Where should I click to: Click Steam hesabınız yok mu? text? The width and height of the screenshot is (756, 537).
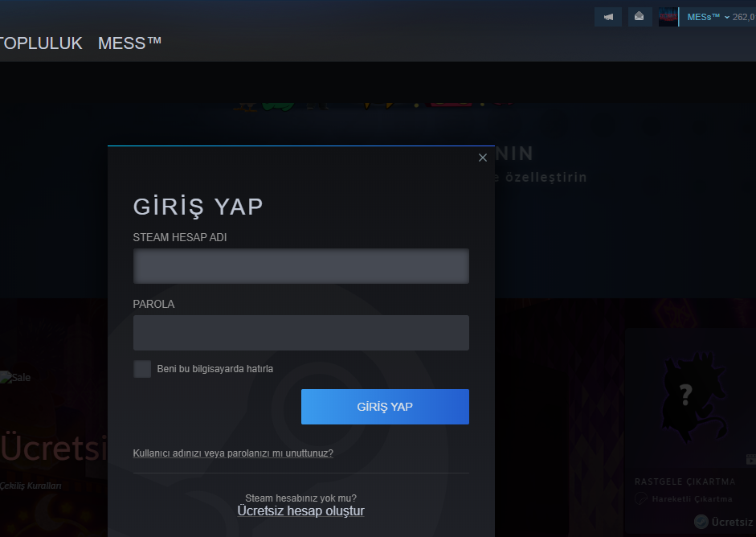click(300, 498)
